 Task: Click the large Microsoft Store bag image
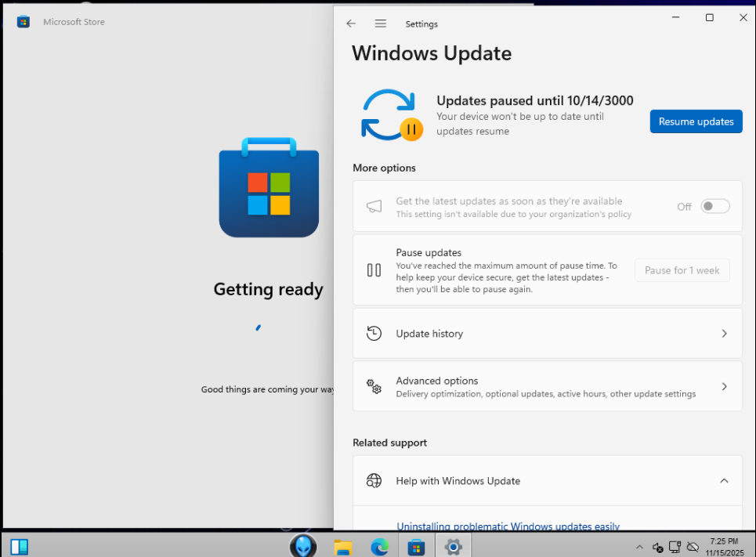coord(269,187)
